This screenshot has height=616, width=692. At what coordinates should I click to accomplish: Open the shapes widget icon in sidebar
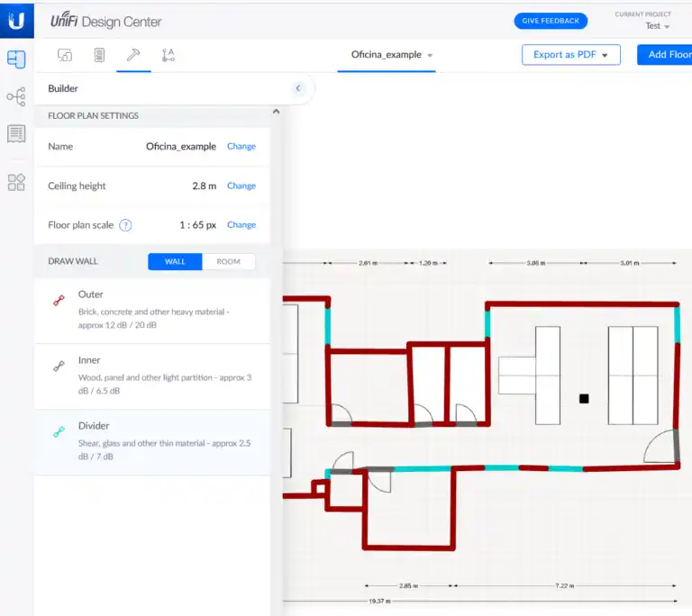[x=16, y=182]
